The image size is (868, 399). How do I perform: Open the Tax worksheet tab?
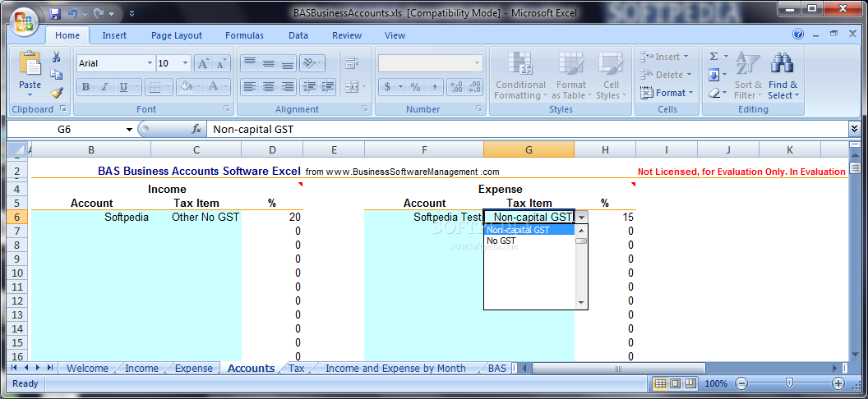pos(296,368)
